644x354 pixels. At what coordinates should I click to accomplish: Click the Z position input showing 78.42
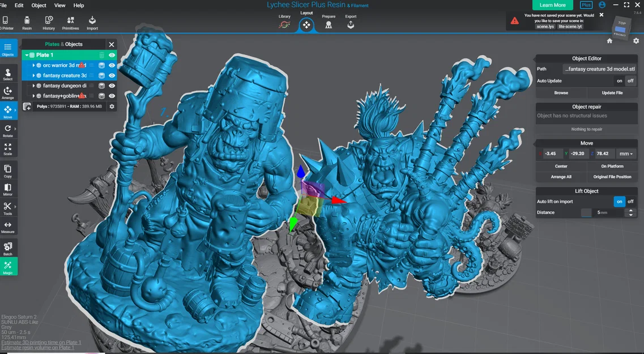pyautogui.click(x=605, y=153)
